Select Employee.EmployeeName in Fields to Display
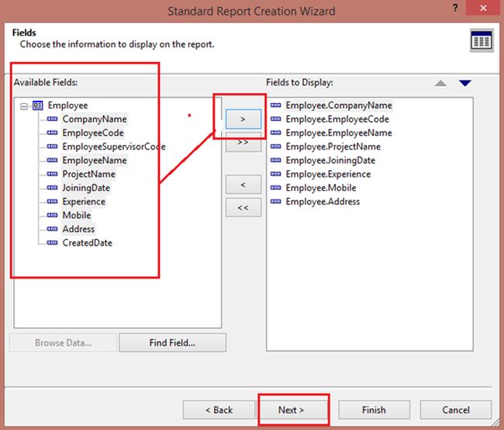Screen dimensions: 504x430 [339, 133]
